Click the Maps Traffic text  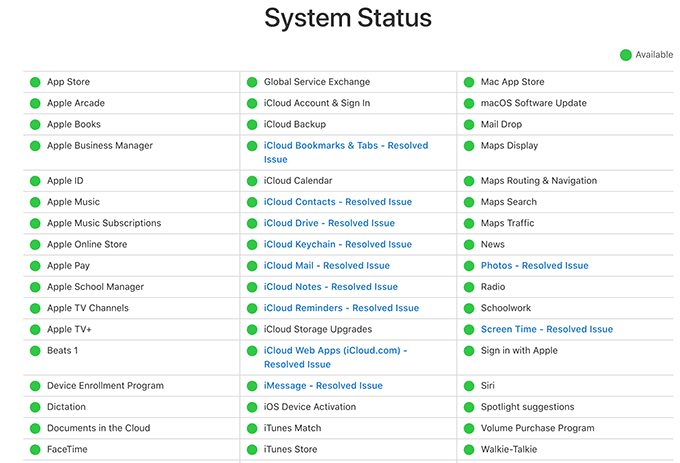[507, 223]
